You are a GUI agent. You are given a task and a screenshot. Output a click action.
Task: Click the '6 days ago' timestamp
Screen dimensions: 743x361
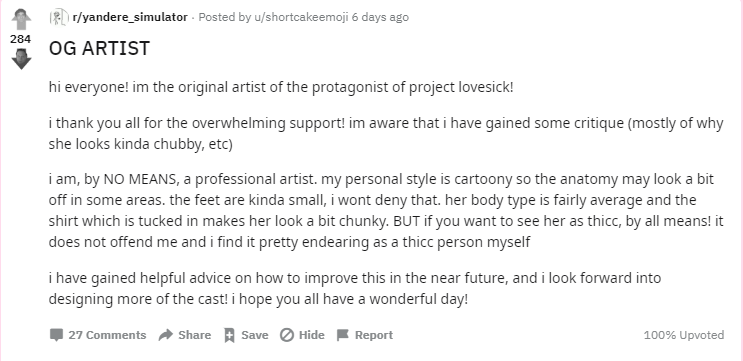coord(380,18)
